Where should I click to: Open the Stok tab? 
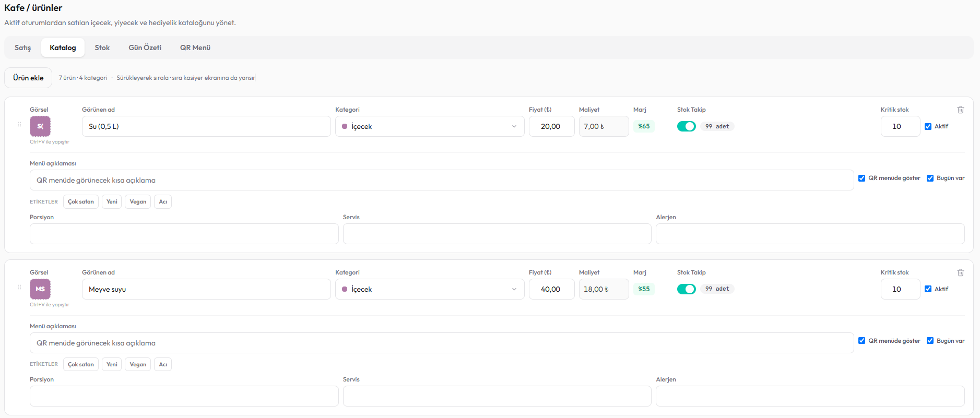102,47
